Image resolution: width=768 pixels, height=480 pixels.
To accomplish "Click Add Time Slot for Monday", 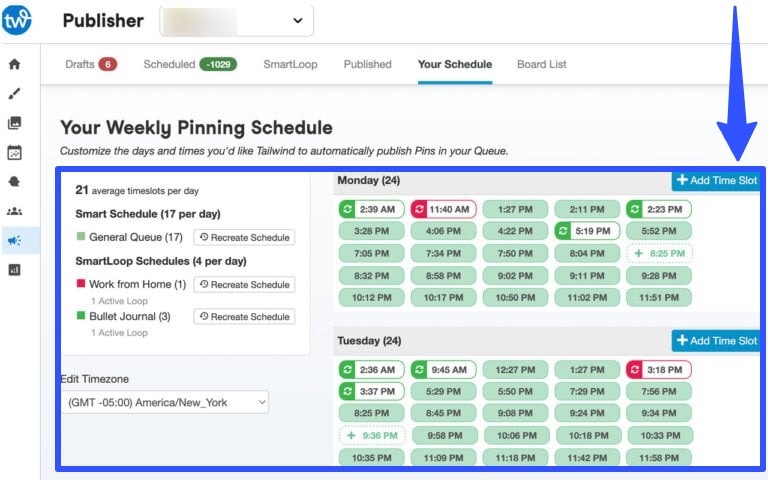I will [716, 180].
